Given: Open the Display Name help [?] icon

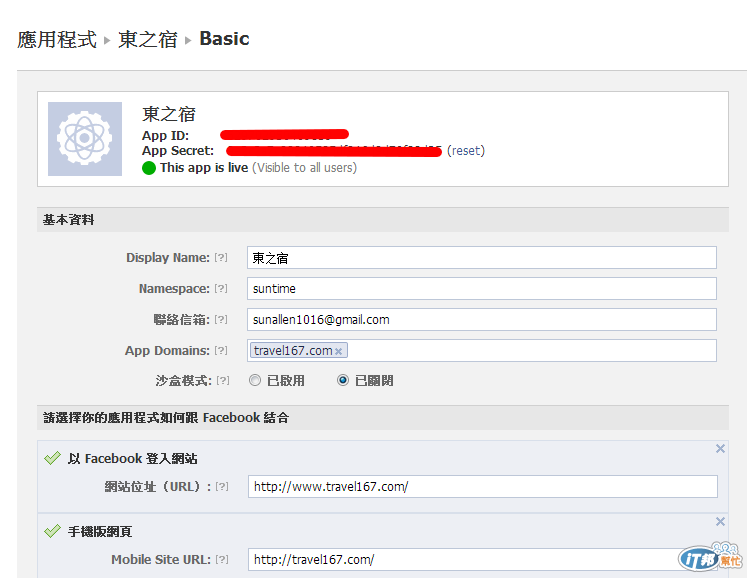Looking at the screenshot, I should pyautogui.click(x=221, y=258).
